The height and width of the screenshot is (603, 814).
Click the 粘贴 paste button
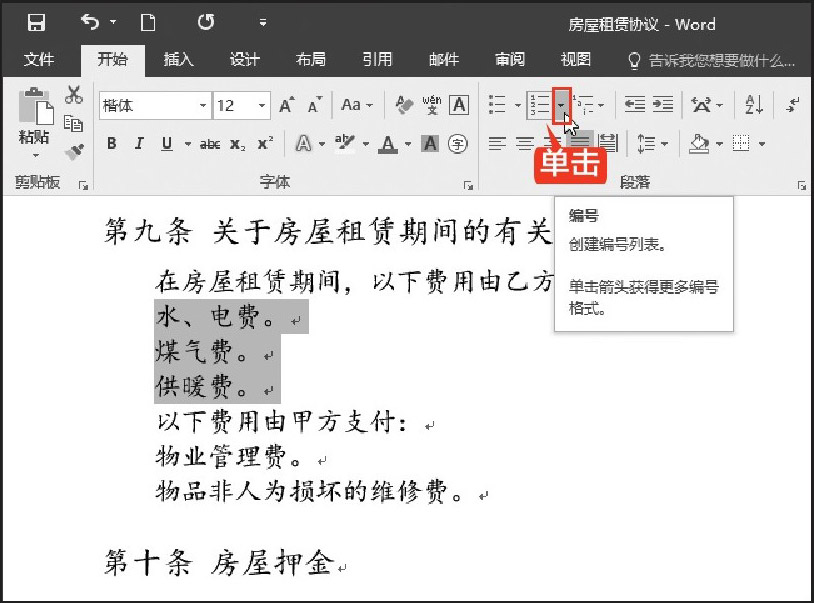[34, 122]
